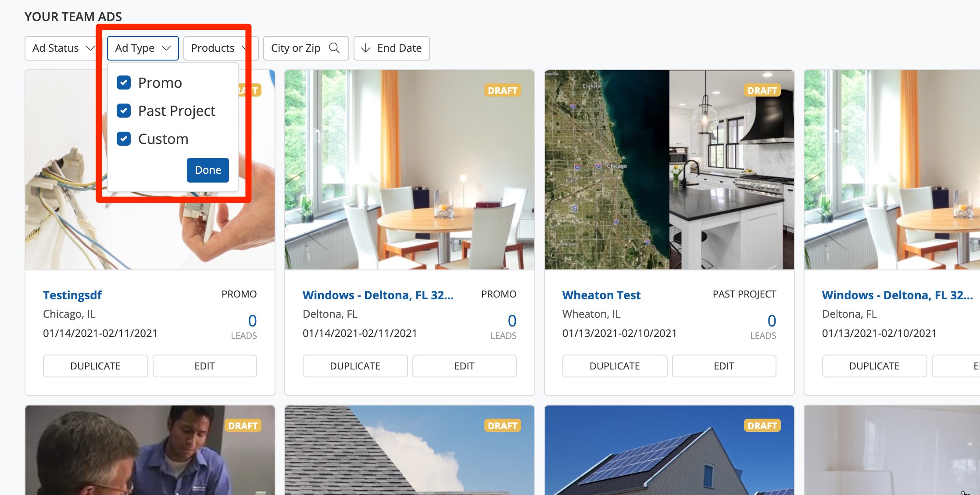This screenshot has height=495, width=980.
Task: Open the Wheaton Test ad link
Action: coord(601,295)
